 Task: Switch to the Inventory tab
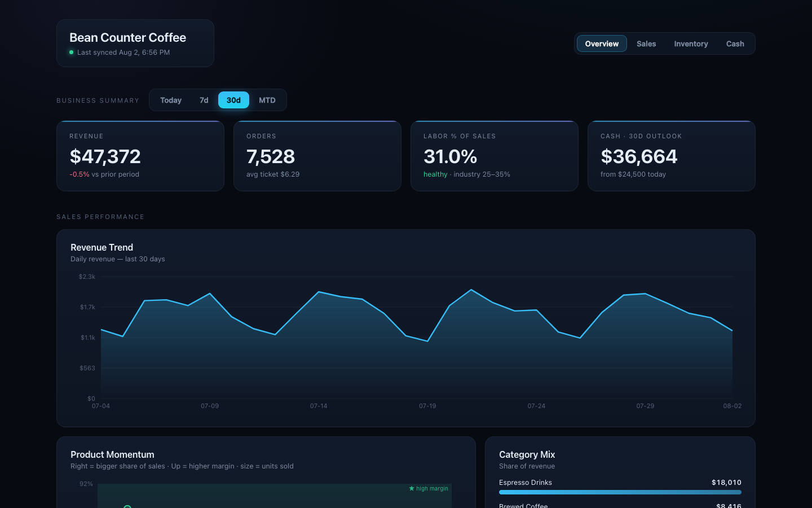(x=691, y=43)
